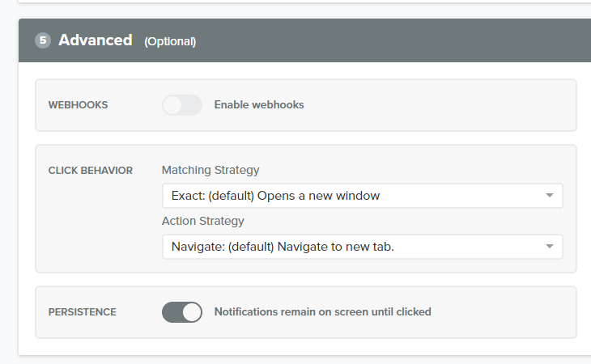Image resolution: width=591 pixels, height=364 pixels.
Task: Click the (Optional) text in header
Action: [x=170, y=41]
